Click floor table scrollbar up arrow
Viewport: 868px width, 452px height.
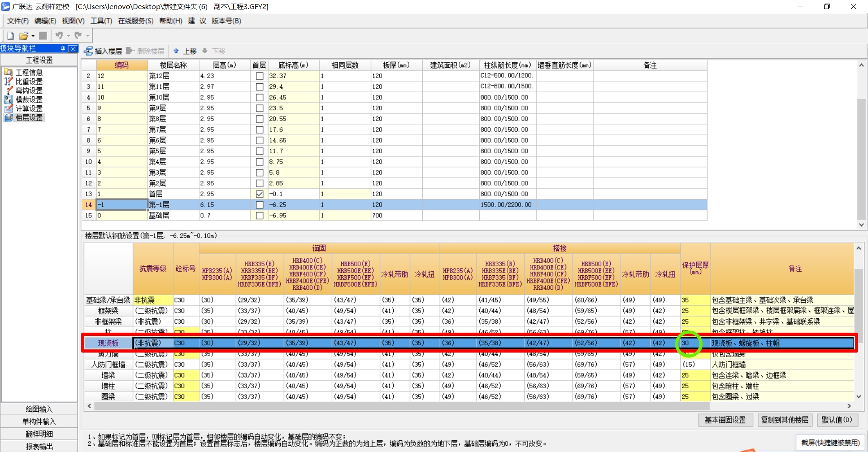[861, 65]
